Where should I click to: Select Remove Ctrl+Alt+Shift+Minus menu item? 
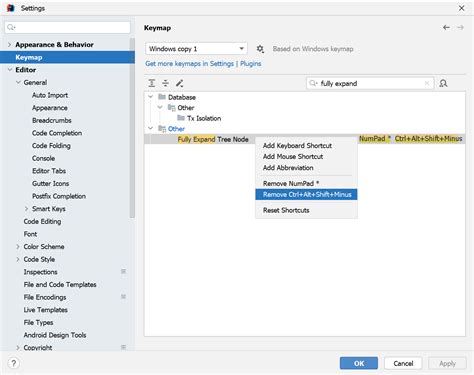[x=306, y=194]
